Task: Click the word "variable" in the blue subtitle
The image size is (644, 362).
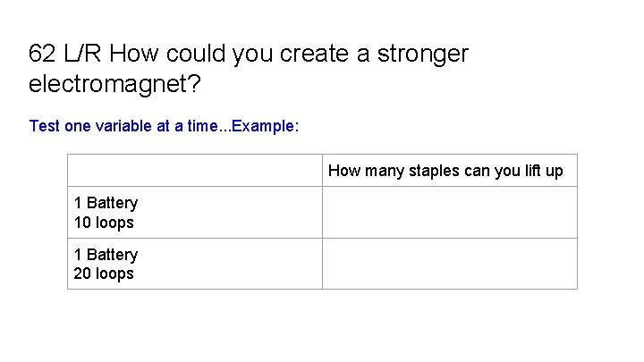Action: 124,126
